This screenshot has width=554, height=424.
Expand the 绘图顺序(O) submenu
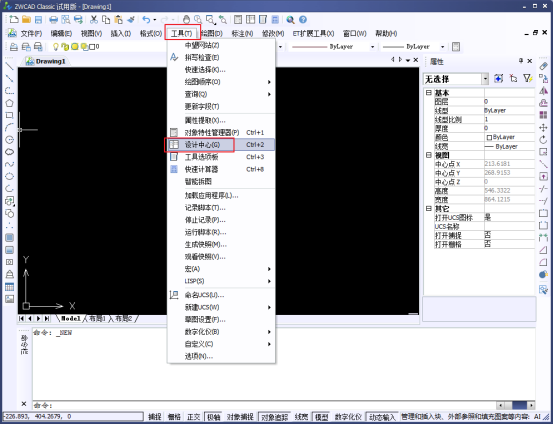[222, 82]
